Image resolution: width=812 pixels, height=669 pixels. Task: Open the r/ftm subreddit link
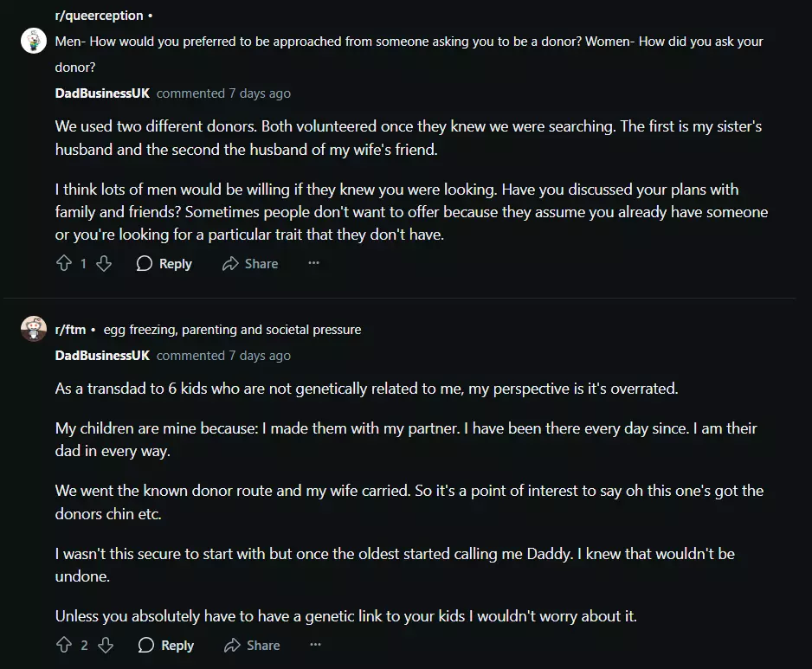70,330
